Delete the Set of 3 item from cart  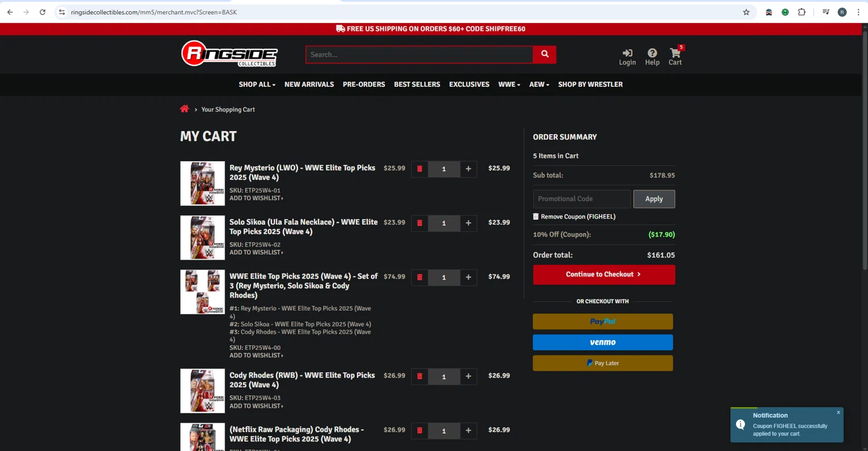click(x=420, y=278)
